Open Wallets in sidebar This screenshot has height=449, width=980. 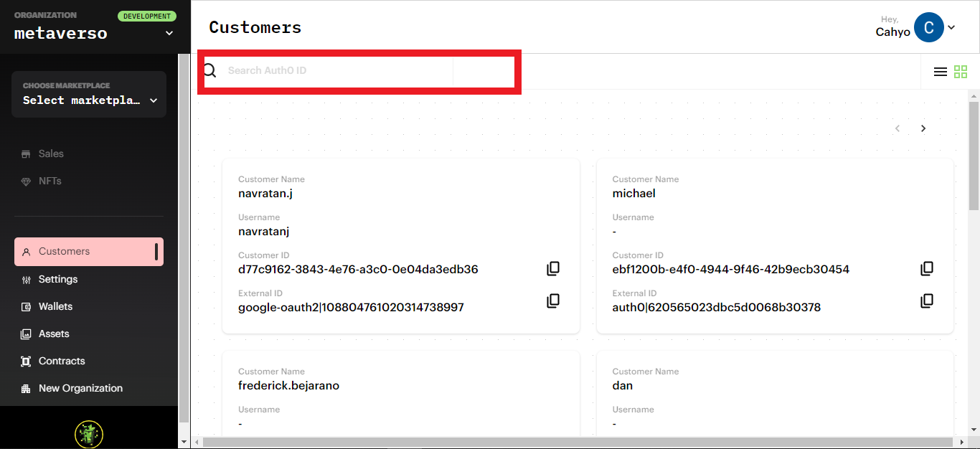click(x=55, y=306)
